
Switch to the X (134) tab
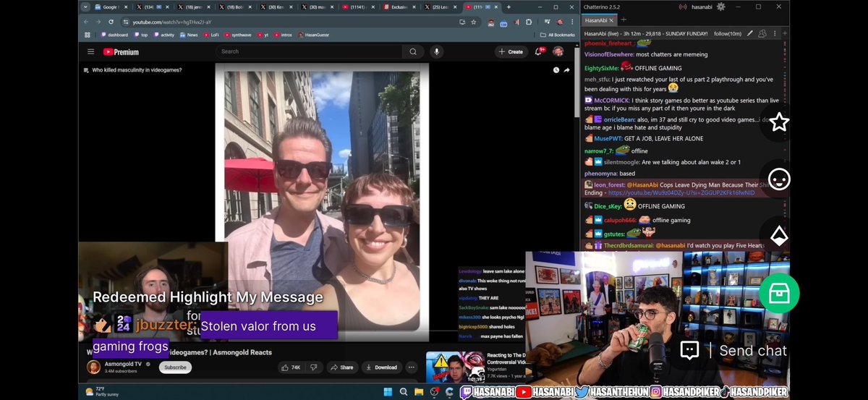(154, 7)
